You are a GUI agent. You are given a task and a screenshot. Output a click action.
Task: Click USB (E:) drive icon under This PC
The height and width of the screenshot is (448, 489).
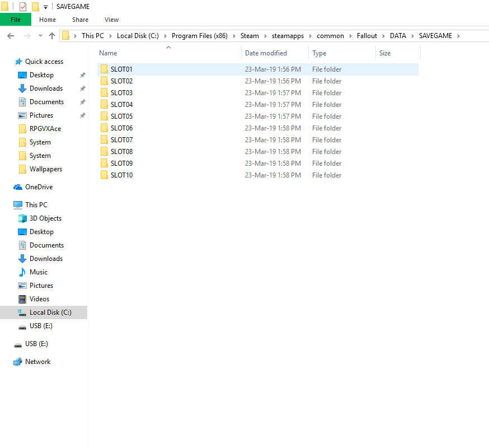22,327
